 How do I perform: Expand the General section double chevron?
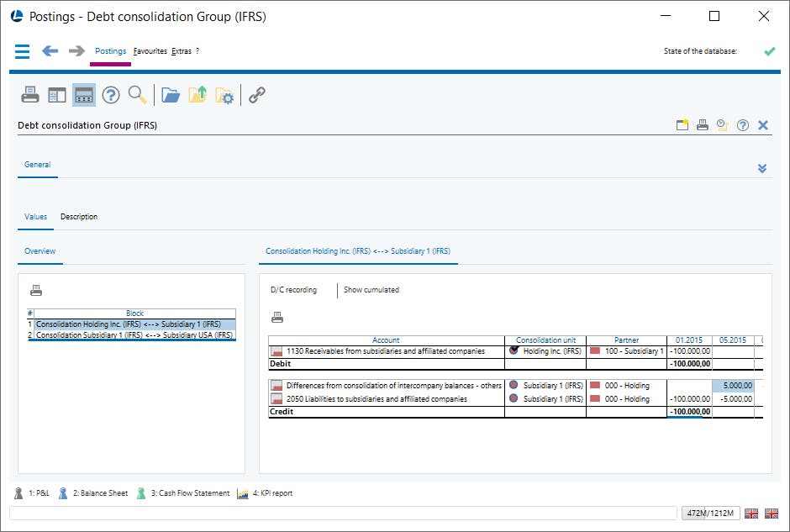tap(761, 168)
